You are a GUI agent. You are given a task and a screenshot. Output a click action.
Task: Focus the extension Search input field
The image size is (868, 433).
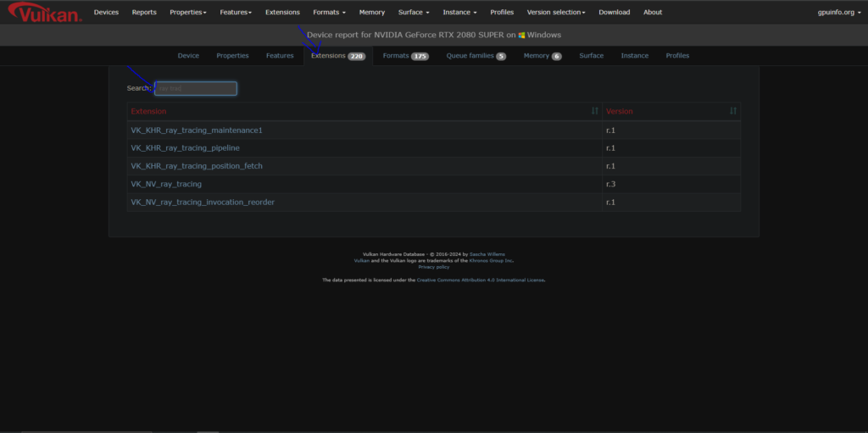[x=196, y=89]
